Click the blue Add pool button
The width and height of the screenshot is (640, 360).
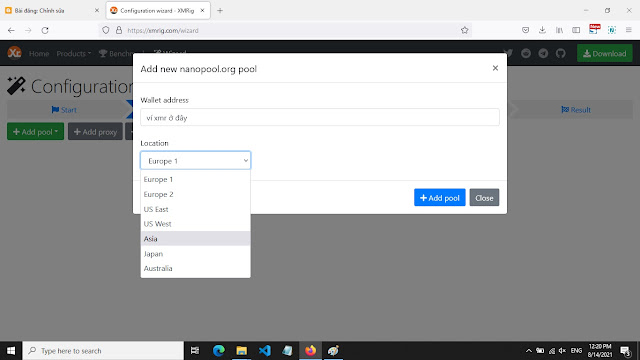[x=440, y=198]
